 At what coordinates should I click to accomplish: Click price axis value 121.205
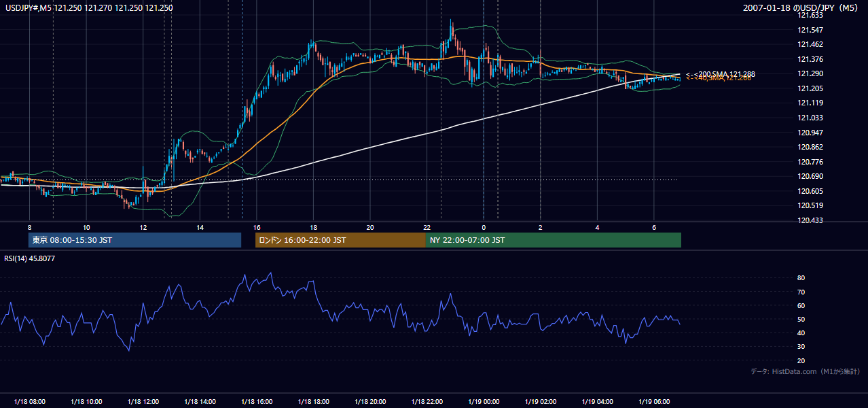point(810,88)
